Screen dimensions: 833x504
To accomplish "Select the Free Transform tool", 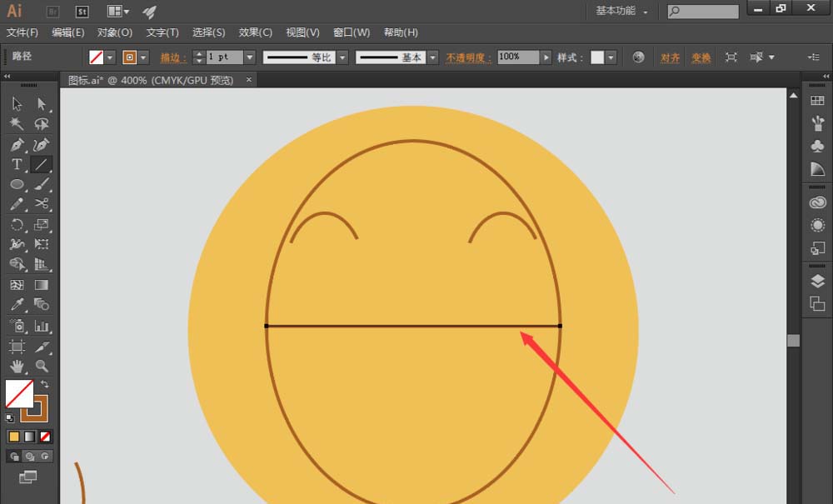I will [x=42, y=244].
